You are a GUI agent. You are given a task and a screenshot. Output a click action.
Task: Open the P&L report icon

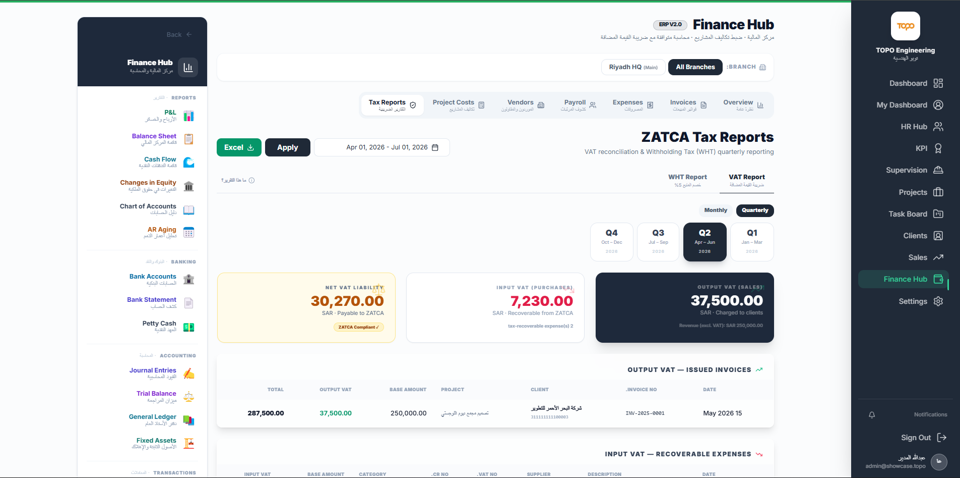[189, 116]
